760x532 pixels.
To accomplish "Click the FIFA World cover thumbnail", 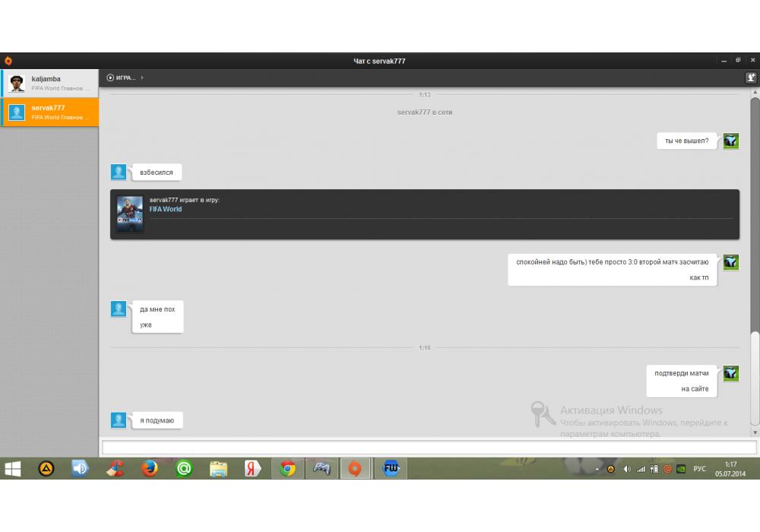I will tap(130, 214).
